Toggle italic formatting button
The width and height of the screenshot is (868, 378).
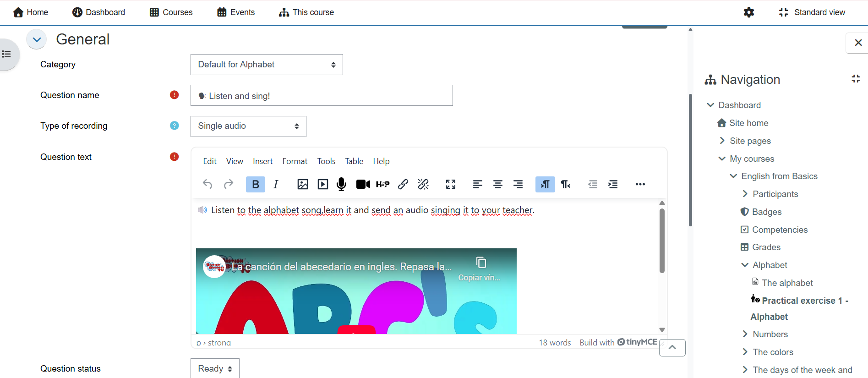pyautogui.click(x=276, y=184)
